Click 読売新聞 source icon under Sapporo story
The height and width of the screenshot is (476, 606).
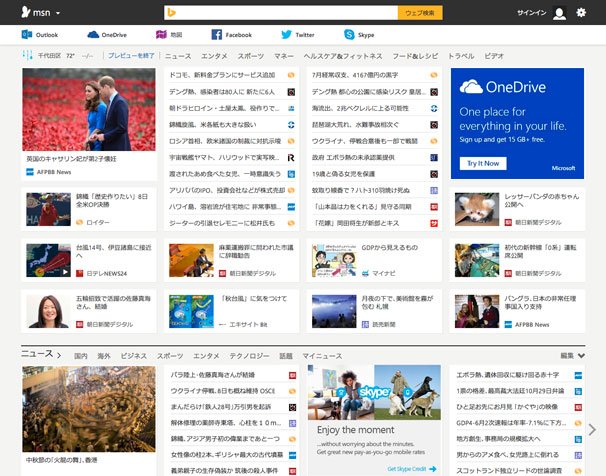365,324
